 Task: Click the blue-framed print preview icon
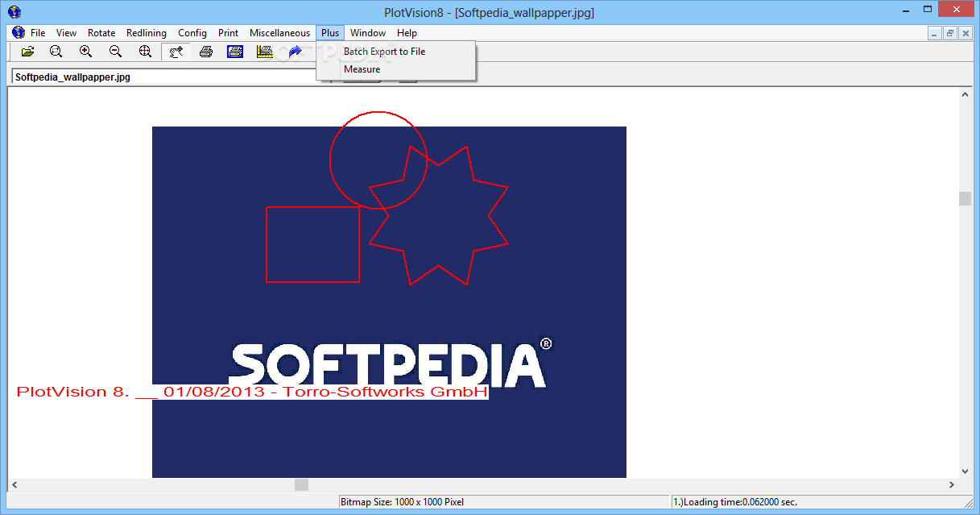235,52
